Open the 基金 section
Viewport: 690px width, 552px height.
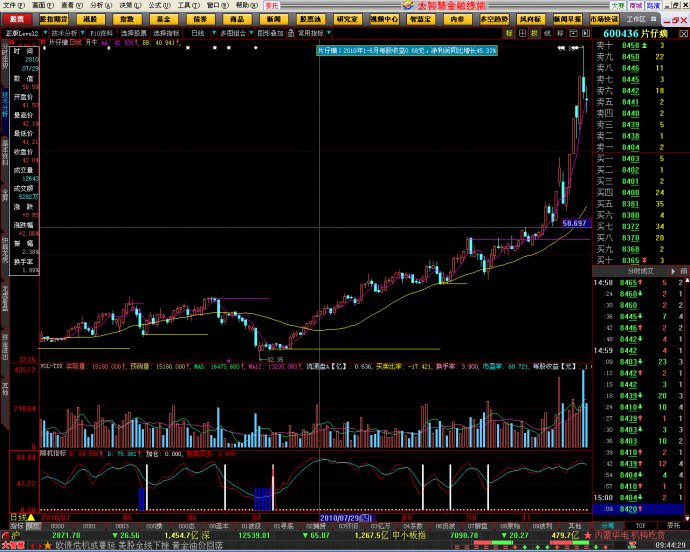click(x=163, y=19)
